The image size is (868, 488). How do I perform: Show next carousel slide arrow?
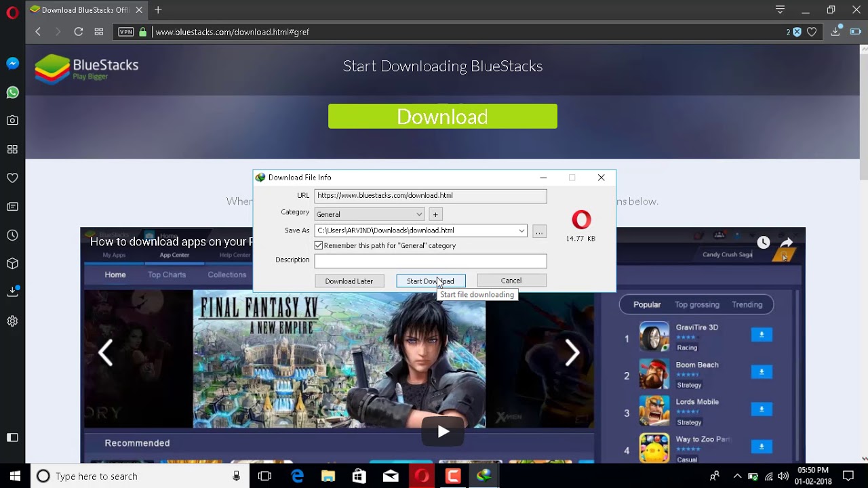pos(572,352)
